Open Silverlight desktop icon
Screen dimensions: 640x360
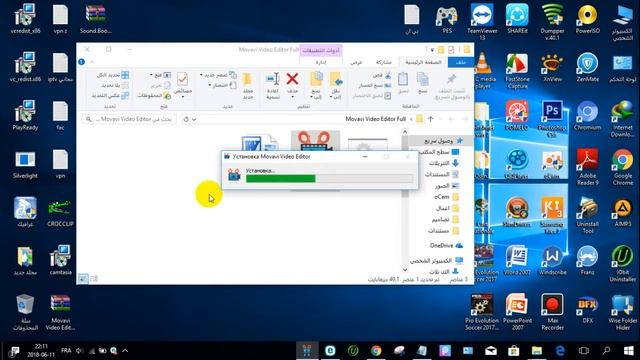(25, 164)
